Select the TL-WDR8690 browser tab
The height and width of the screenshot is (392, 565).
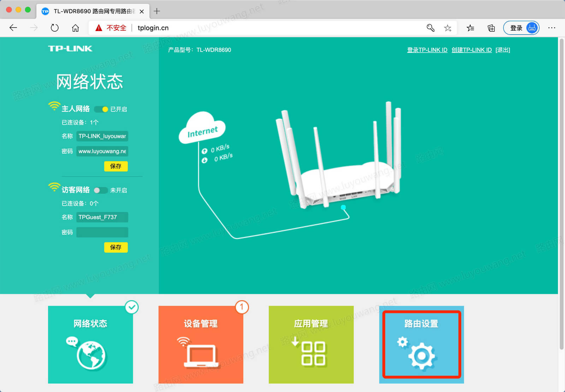pyautogui.click(x=93, y=11)
